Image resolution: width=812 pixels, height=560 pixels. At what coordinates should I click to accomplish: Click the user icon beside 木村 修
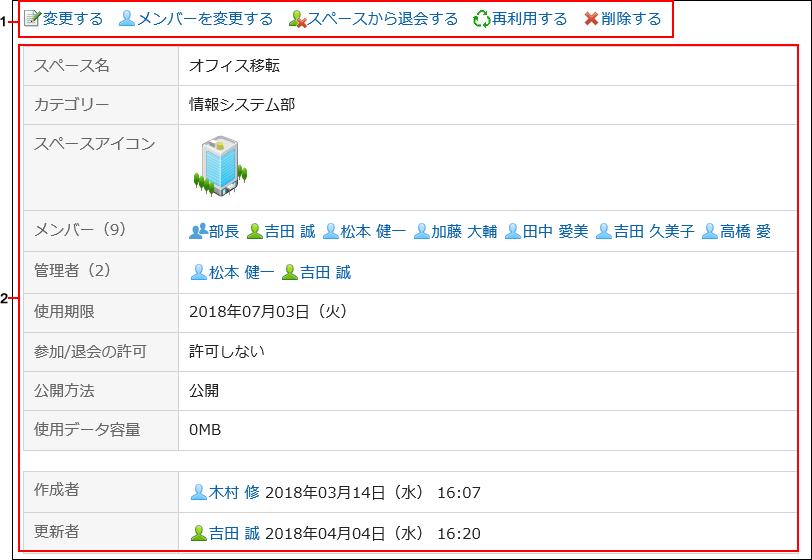198,492
